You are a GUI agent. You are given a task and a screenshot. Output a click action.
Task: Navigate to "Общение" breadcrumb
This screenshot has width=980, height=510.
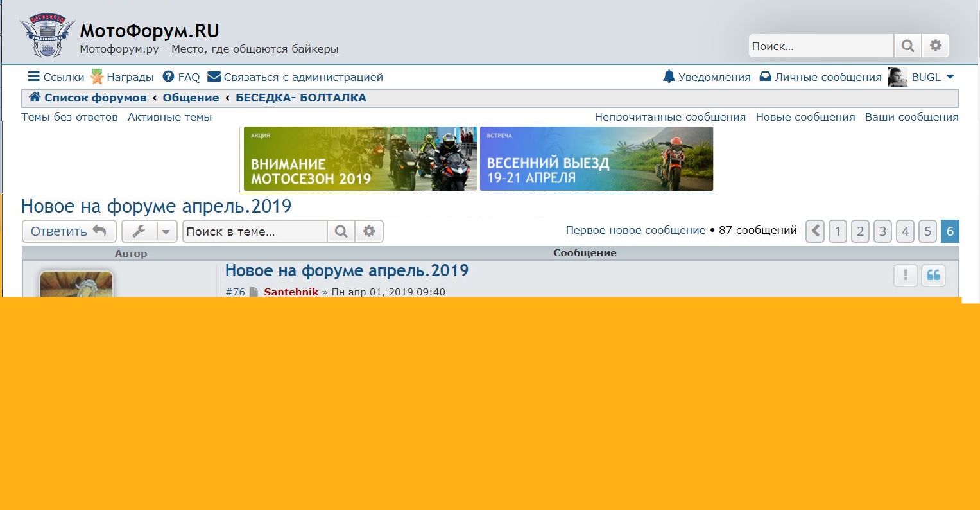coord(191,98)
